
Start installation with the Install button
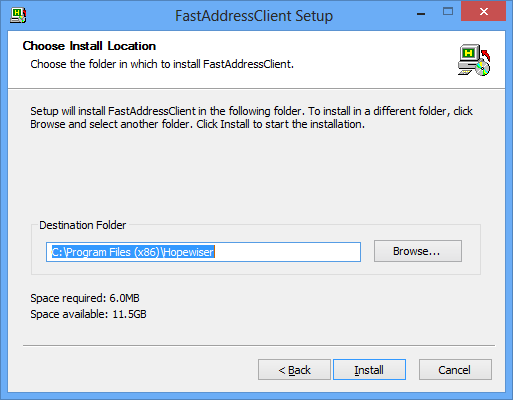click(x=369, y=370)
